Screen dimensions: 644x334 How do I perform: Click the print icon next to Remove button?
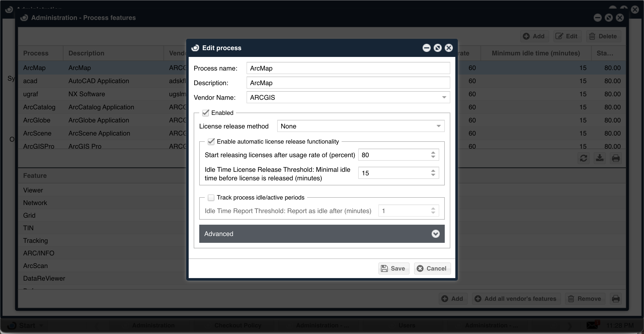coord(616,299)
